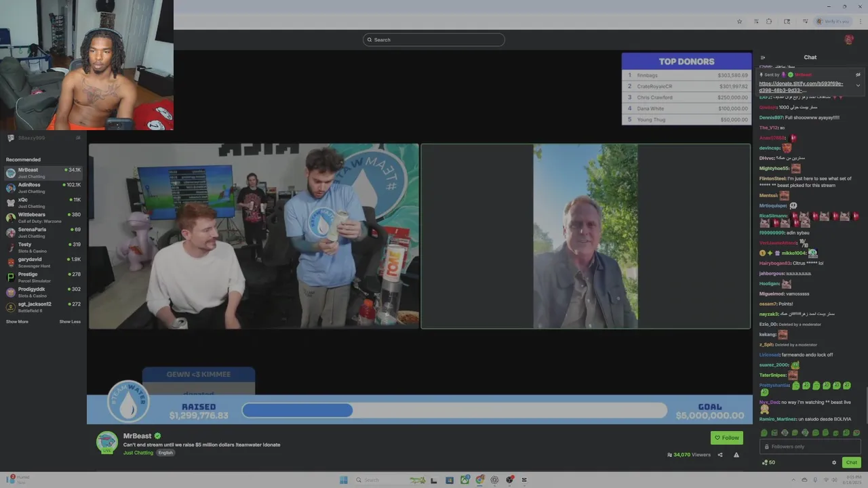Click username DennisB97 in chat

tap(771, 117)
